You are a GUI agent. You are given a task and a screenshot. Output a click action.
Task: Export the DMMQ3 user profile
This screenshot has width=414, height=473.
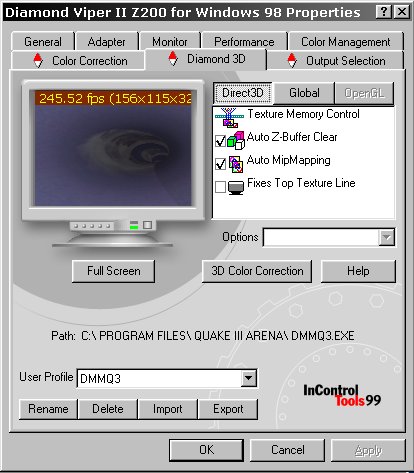[x=228, y=409]
